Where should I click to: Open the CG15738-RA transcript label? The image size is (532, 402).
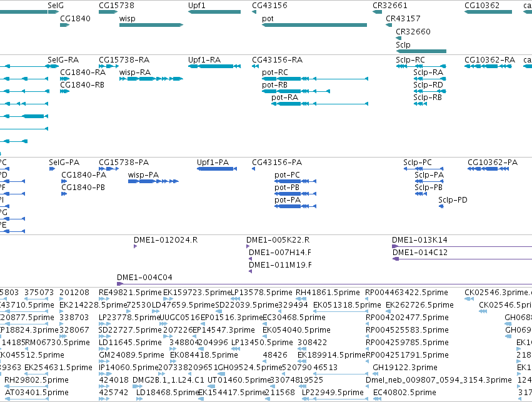click(124, 60)
